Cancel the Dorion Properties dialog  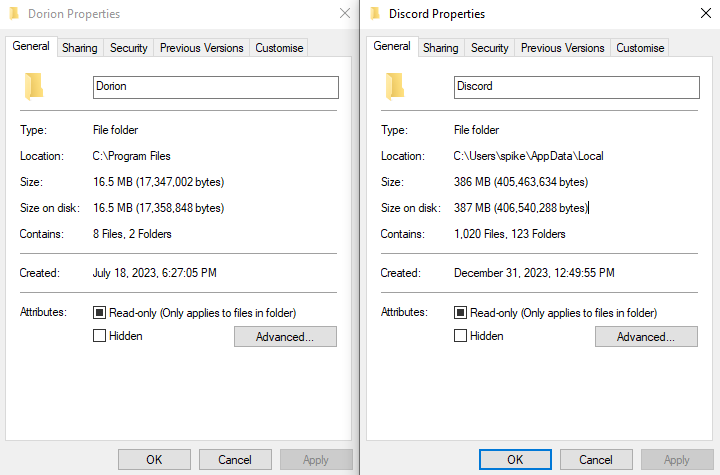(x=235, y=460)
